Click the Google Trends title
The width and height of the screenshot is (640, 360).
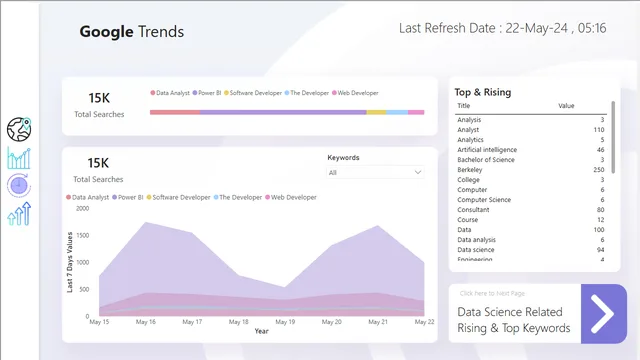pos(131,32)
